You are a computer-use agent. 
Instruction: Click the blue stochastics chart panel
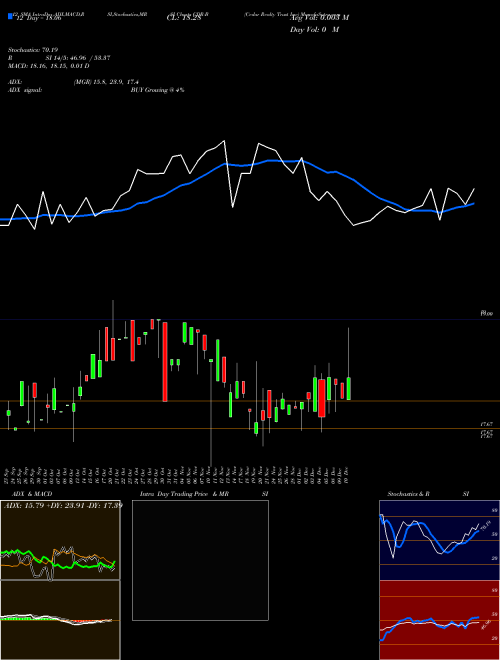click(x=440, y=540)
